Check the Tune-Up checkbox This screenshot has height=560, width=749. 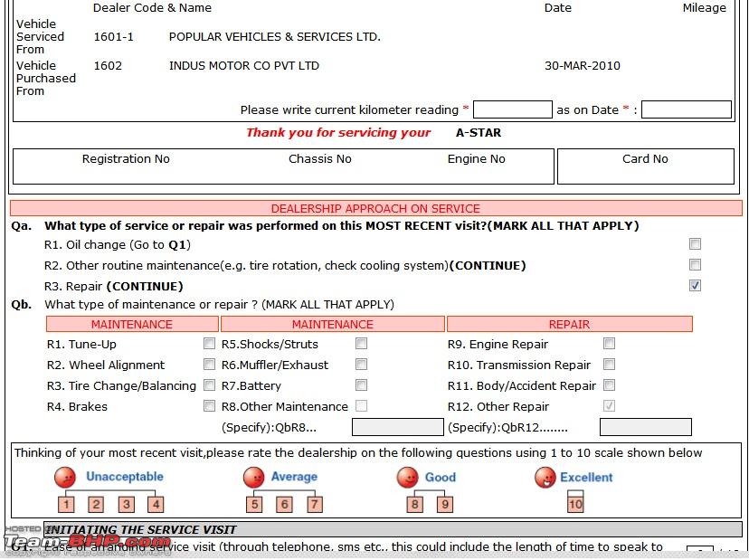(x=209, y=344)
